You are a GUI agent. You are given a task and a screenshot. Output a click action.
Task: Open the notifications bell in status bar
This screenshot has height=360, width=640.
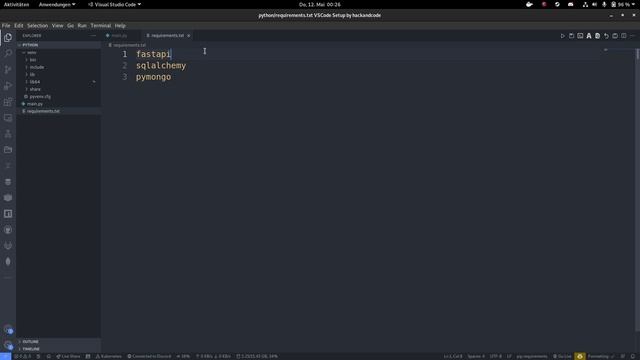633,356
